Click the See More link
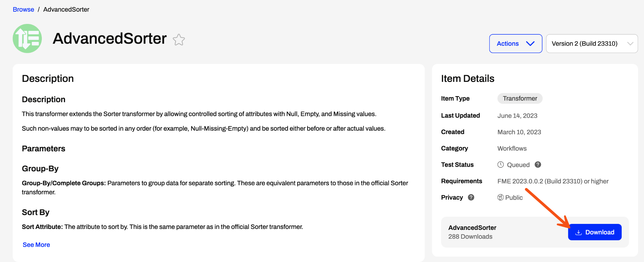Image resolution: width=644 pixels, height=262 pixels. 36,245
